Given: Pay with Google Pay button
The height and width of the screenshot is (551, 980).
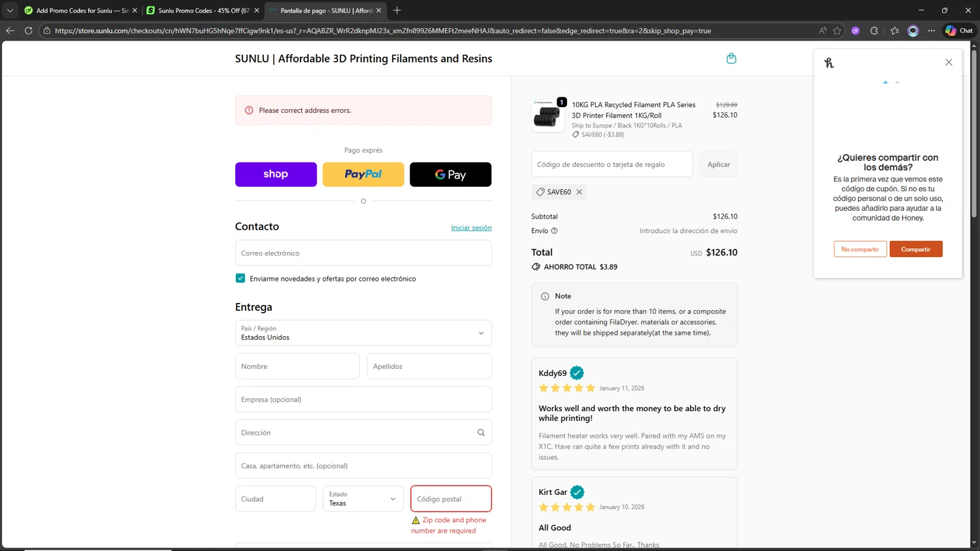Looking at the screenshot, I should pos(451,174).
